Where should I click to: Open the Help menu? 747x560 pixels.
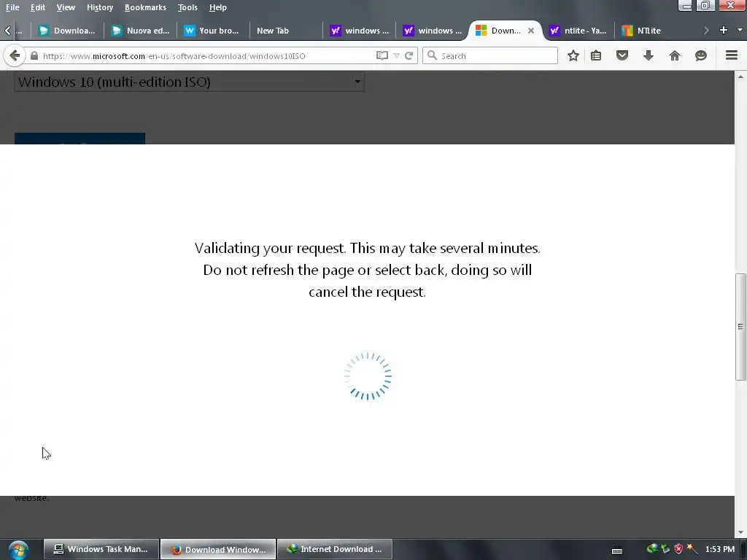217,7
